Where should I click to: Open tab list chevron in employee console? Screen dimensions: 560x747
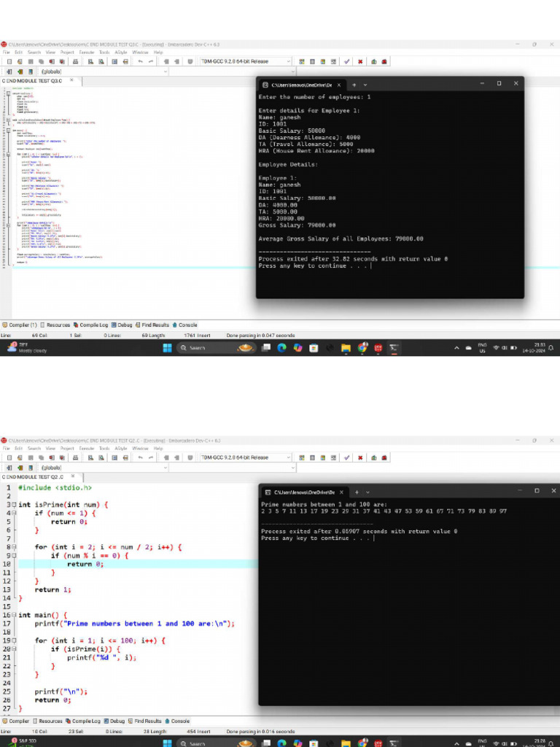[x=365, y=85]
